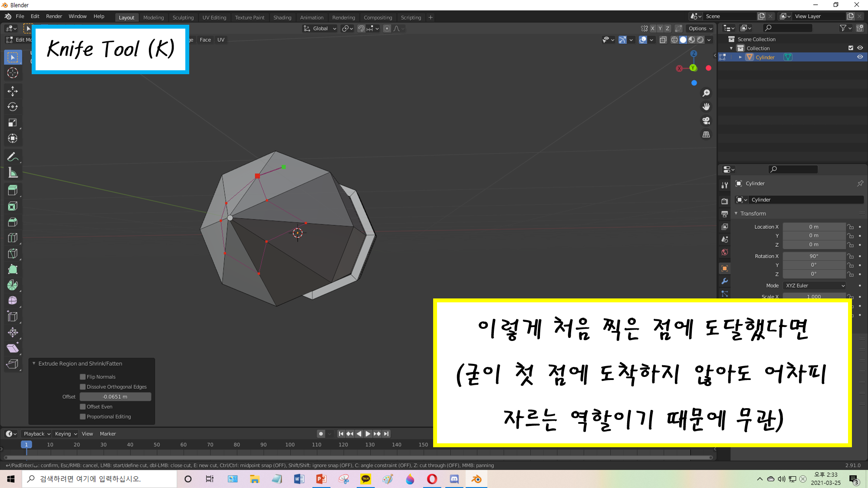Click the Play animation button

(368, 434)
